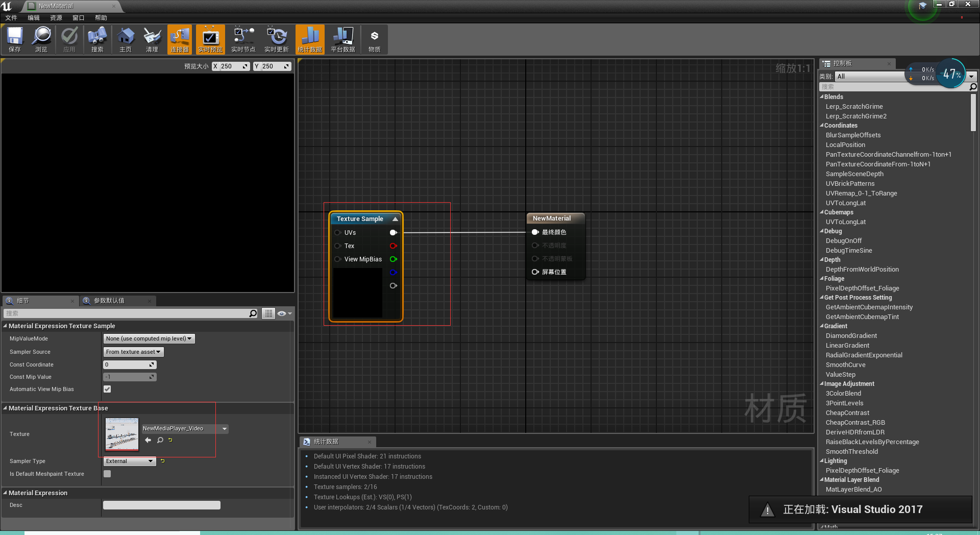The width and height of the screenshot is (980, 535).
Task: Toggle 实时预览 live preview
Action: coord(210,39)
